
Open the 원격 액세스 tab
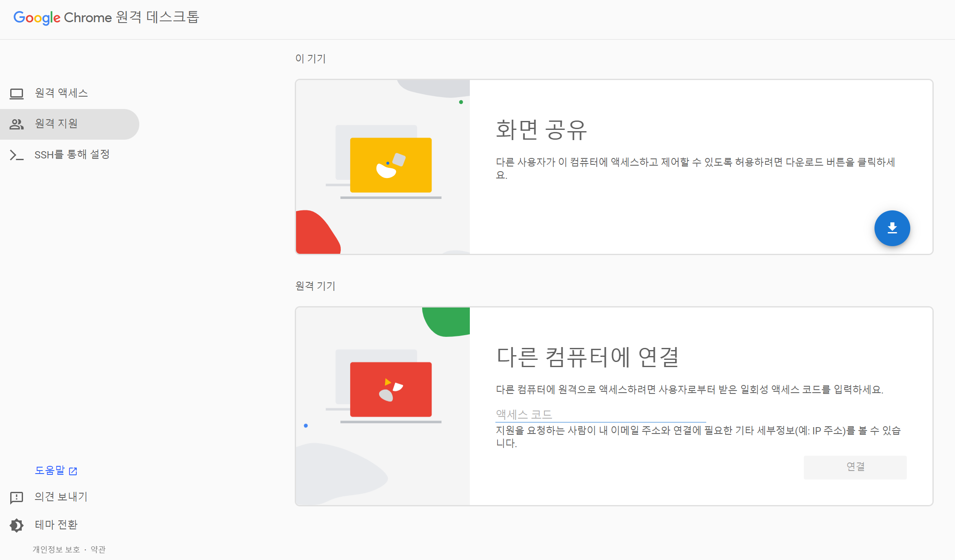click(x=61, y=93)
